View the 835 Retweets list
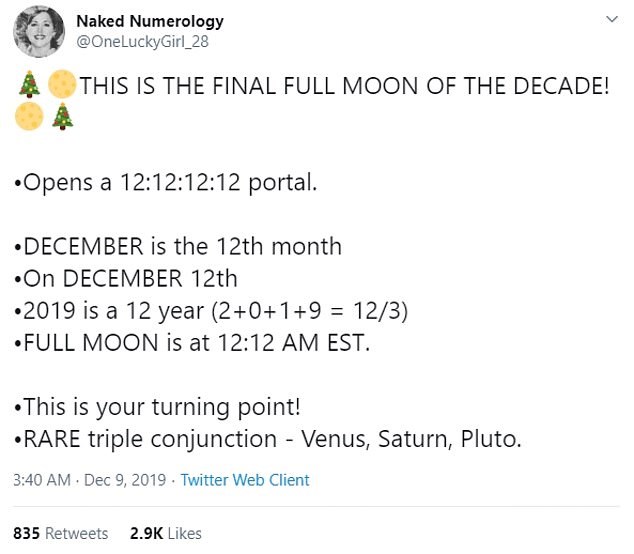 point(60,533)
